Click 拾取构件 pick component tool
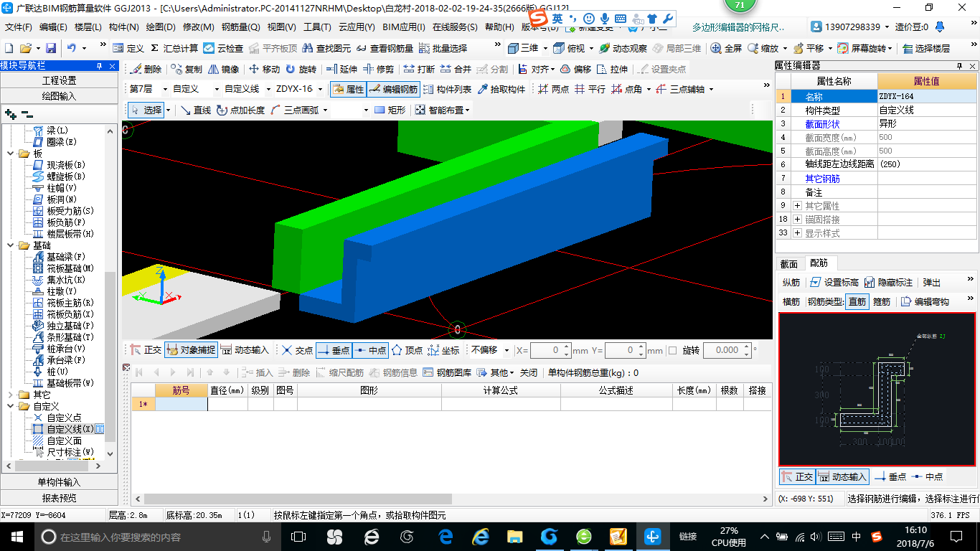Viewport: 980px width, 551px height. [501, 89]
